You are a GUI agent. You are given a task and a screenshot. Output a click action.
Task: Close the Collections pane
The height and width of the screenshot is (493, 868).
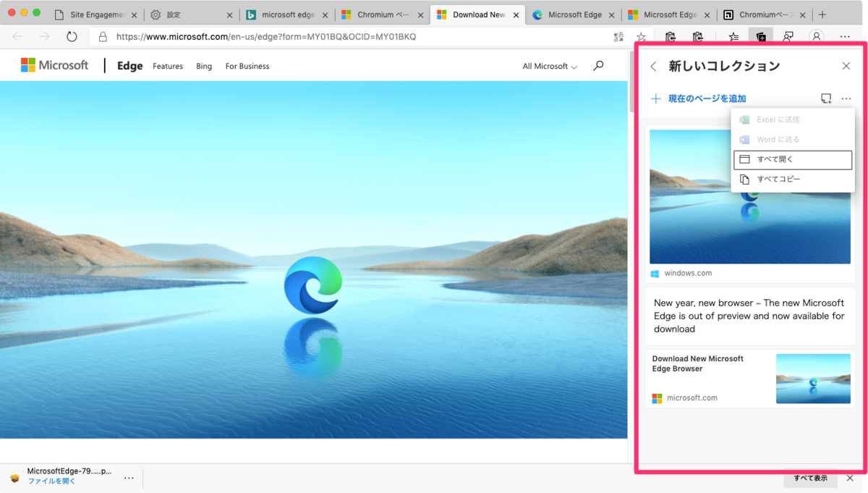(846, 66)
